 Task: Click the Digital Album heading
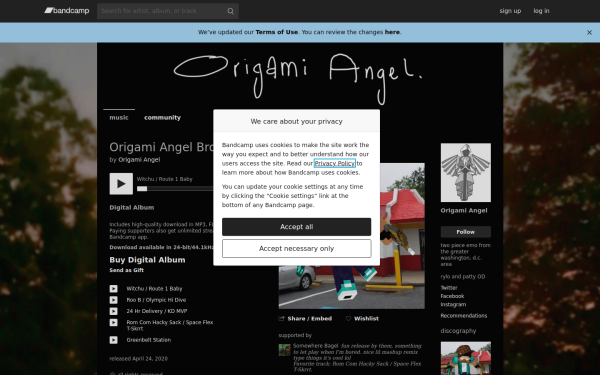(132, 207)
